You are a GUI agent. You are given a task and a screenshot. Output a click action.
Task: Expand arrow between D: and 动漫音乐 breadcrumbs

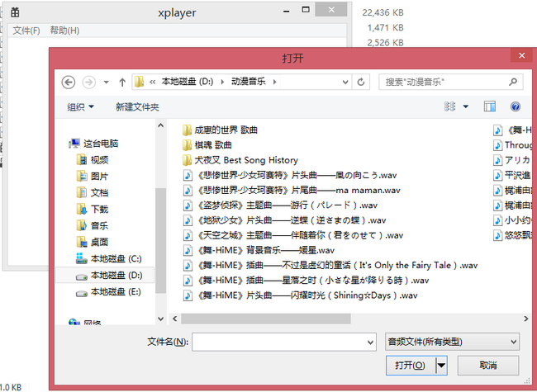click(222, 82)
